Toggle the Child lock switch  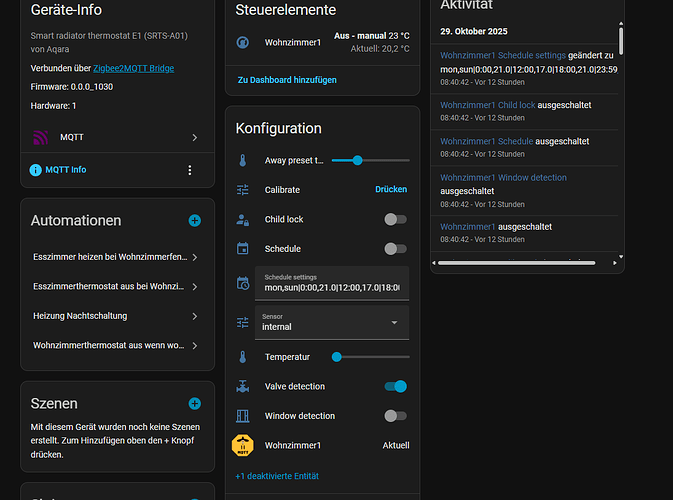[x=395, y=219]
